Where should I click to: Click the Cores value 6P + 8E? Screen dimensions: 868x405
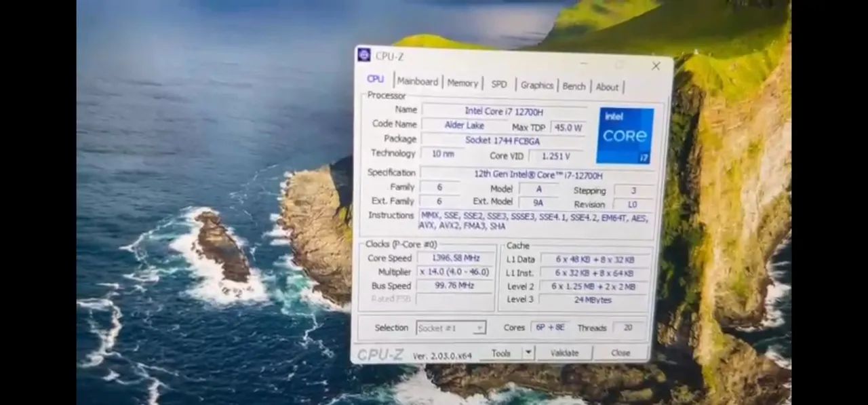[x=550, y=328]
